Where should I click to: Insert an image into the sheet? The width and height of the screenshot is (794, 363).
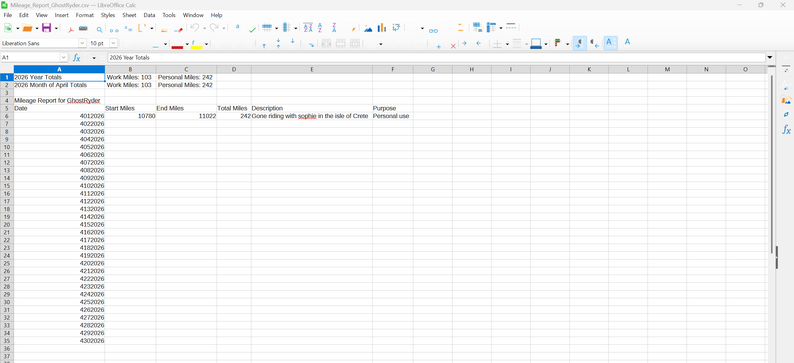(368, 28)
